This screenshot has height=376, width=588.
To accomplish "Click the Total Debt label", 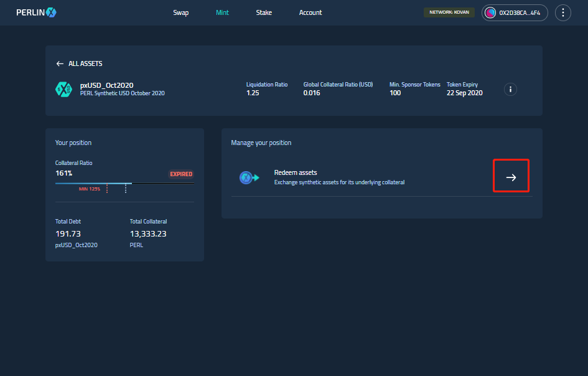I will point(68,222).
